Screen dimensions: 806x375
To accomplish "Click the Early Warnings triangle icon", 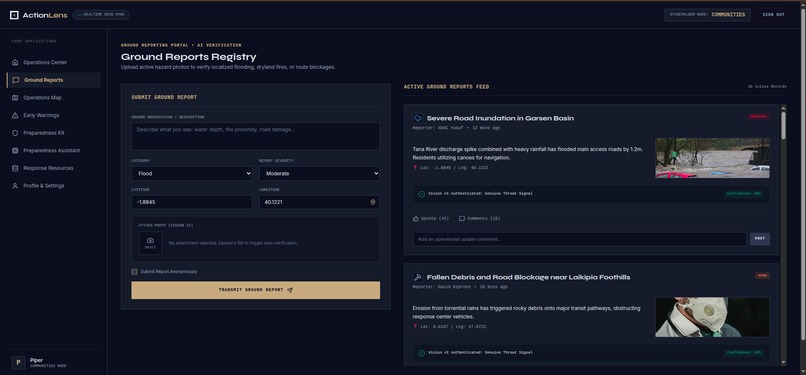I will point(15,115).
